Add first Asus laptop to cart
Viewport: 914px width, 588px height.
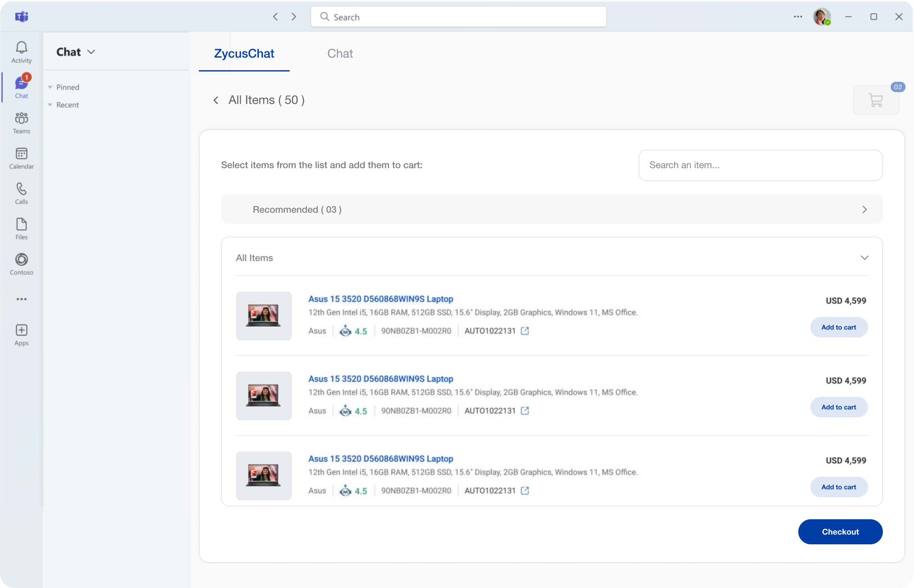pos(839,327)
